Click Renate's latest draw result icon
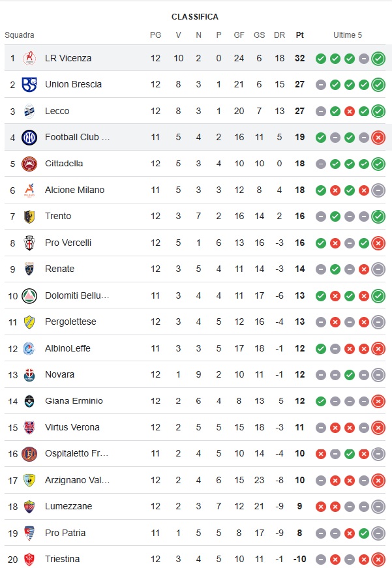The height and width of the screenshot is (568, 392). coord(378,269)
